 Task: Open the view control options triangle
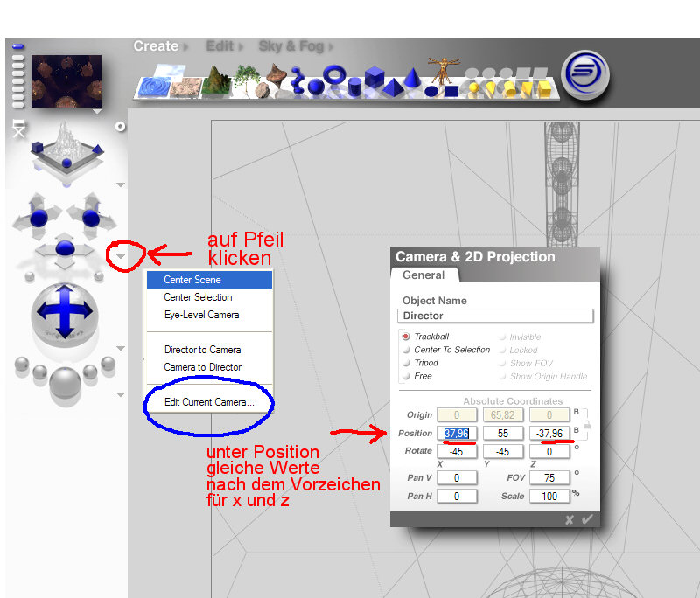pyautogui.click(x=121, y=184)
